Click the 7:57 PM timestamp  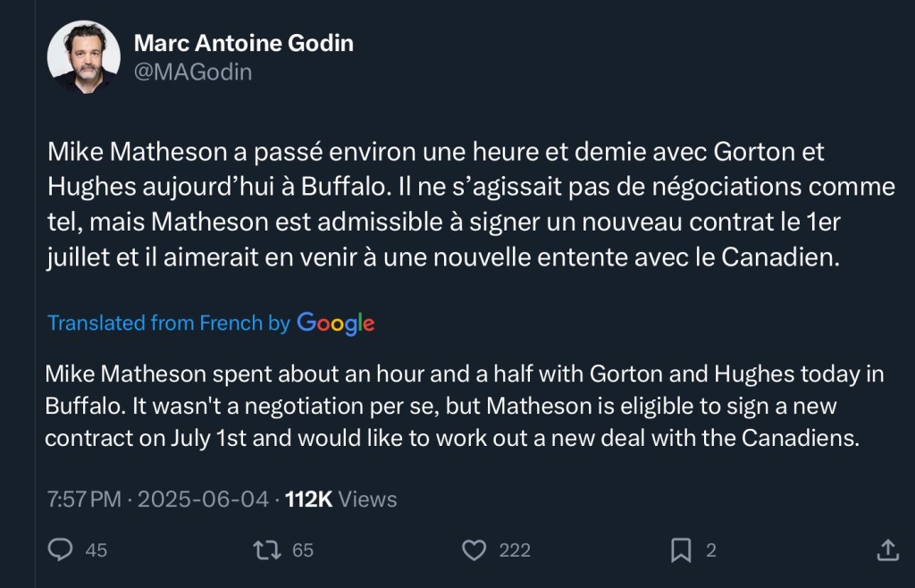[84, 499]
